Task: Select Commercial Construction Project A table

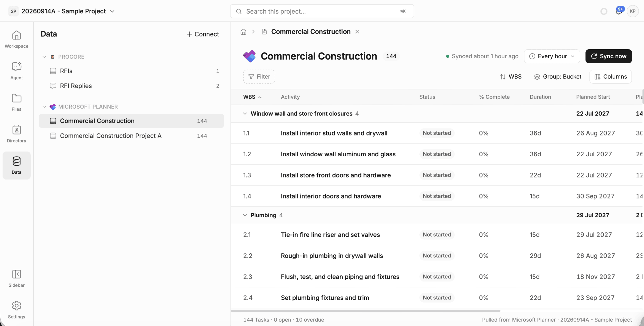Action: click(131, 136)
